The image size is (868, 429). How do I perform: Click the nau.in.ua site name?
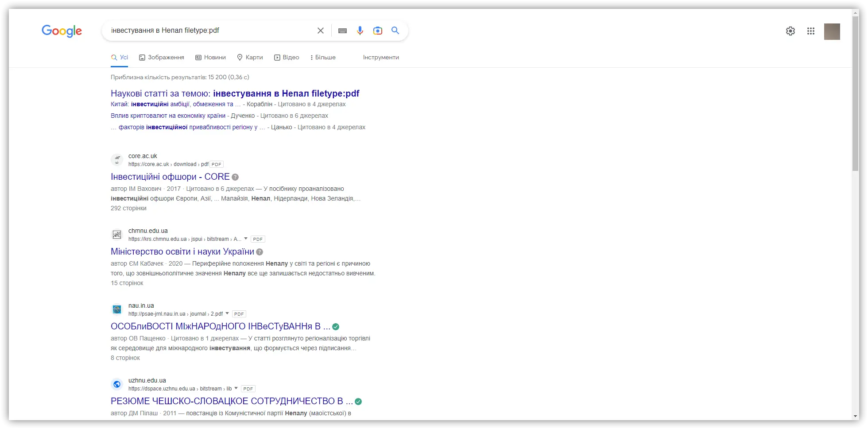[141, 306]
